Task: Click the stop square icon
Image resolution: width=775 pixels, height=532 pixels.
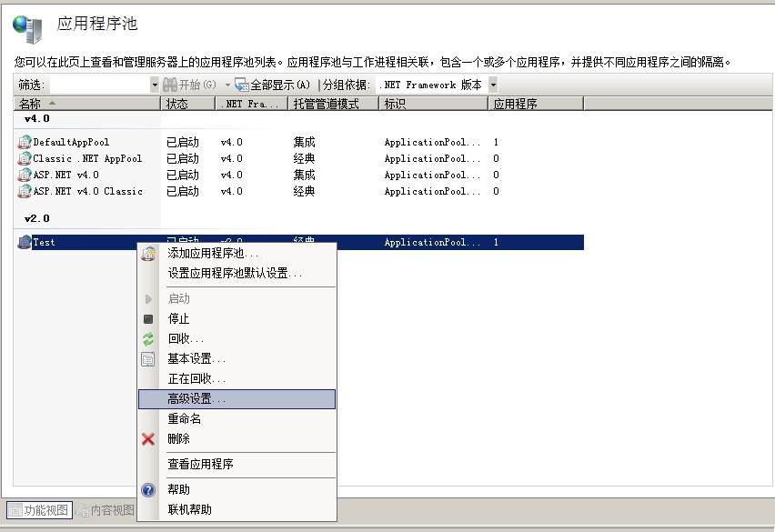Action: coord(148,319)
